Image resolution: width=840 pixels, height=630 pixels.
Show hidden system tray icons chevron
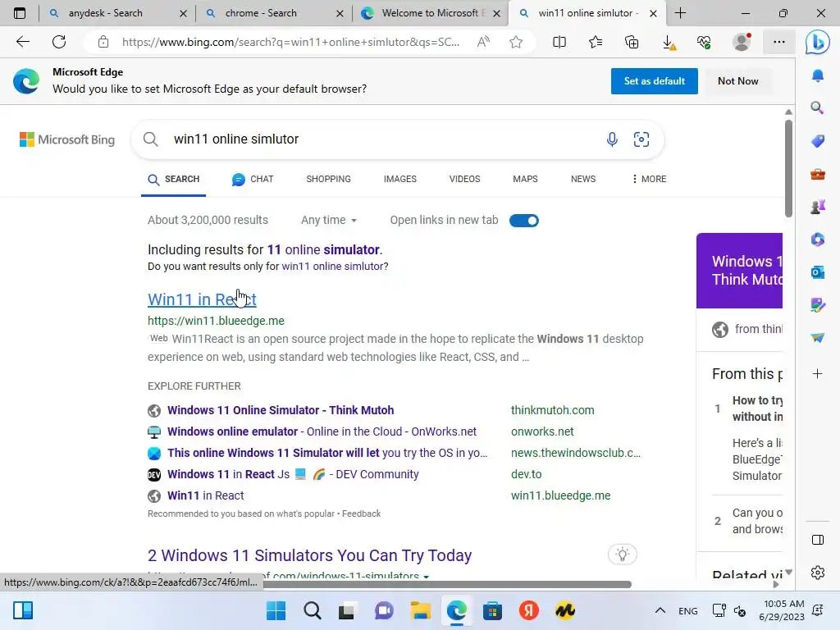(x=660, y=610)
